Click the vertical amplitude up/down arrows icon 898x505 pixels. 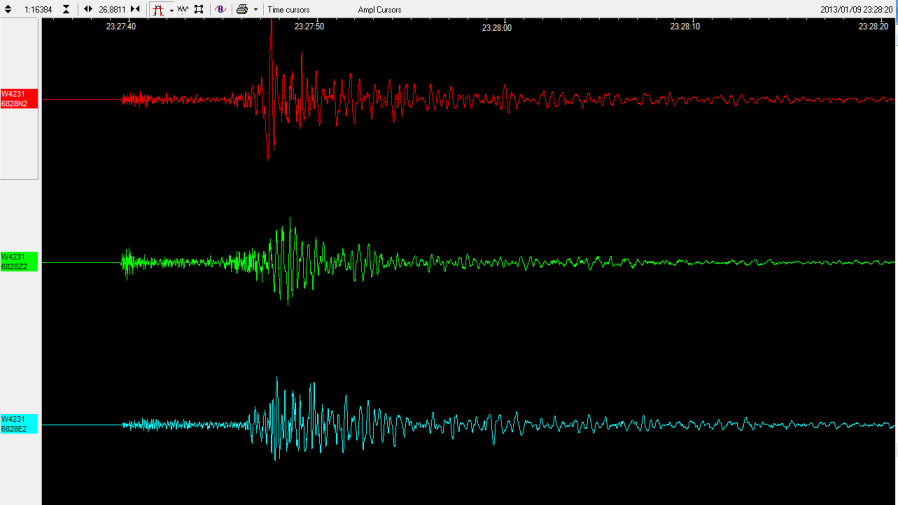(x=8, y=9)
